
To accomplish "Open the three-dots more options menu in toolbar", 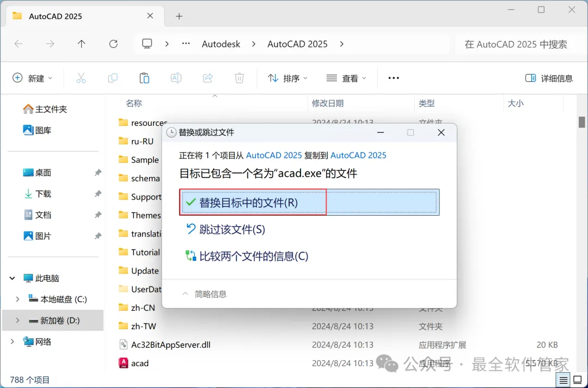I will tap(394, 78).
